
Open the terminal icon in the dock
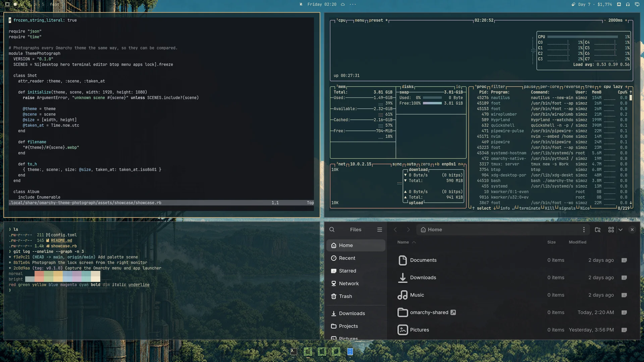tap(293, 351)
